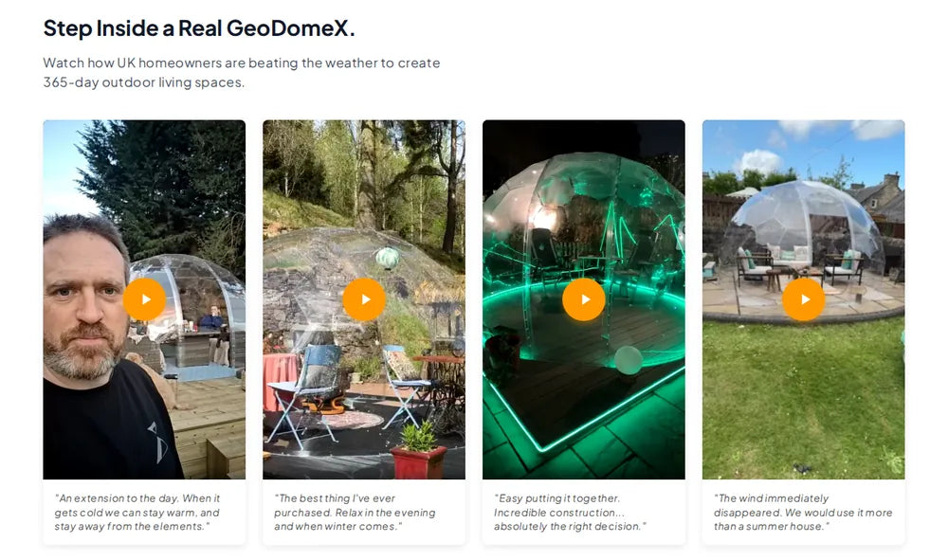Select the "An extension to the day" testimonial
Viewport: 948px width, 560px height.
pos(137,513)
